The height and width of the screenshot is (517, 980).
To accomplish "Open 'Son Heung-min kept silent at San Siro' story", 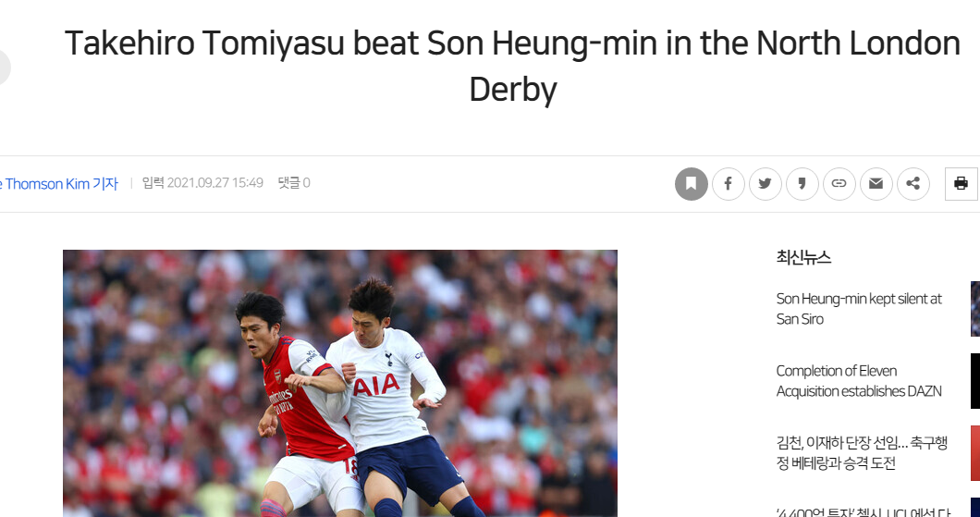I will point(859,309).
